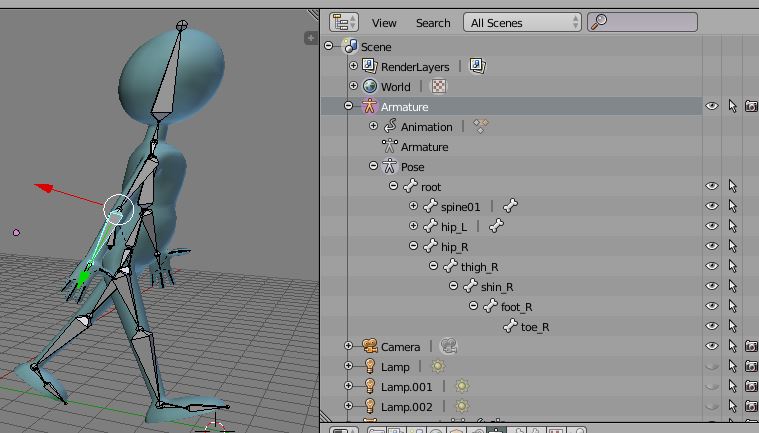Click the action keyframes icon beside Animation
This screenshot has height=433, width=759.
pyautogui.click(x=481, y=126)
